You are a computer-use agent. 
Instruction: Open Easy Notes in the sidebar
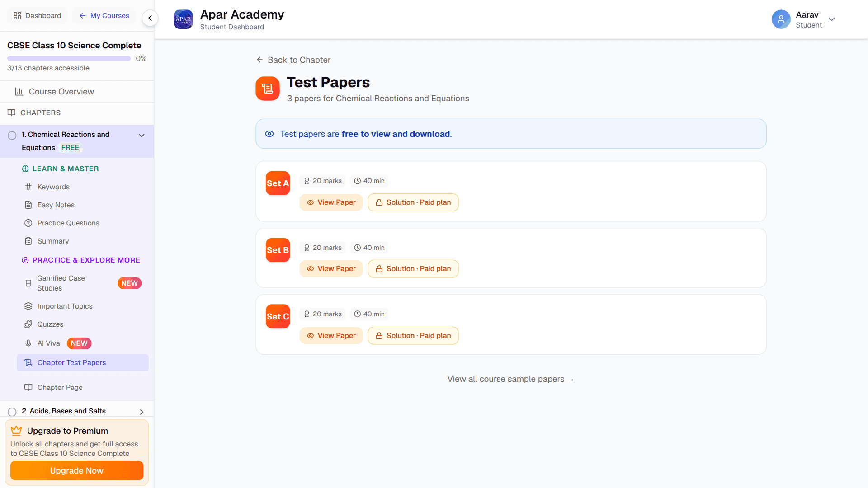83,205
